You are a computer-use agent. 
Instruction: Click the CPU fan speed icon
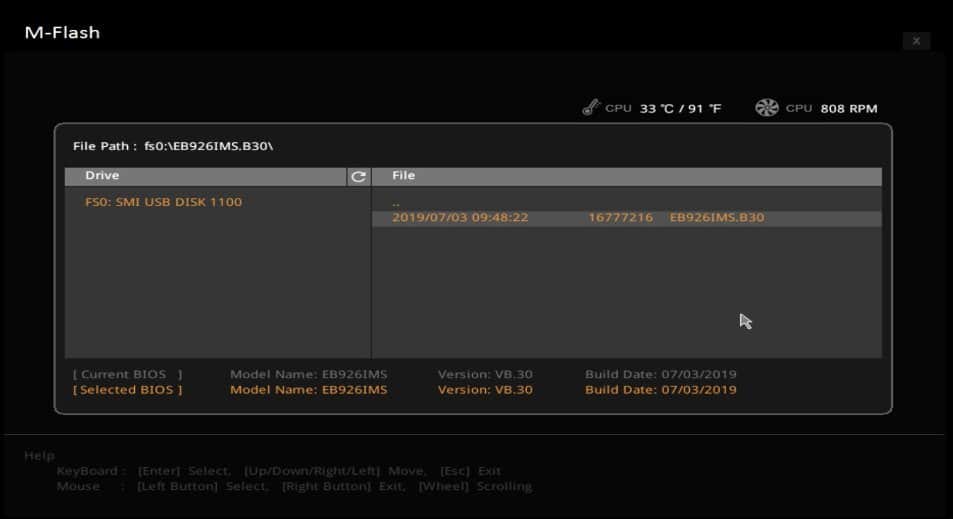[766, 108]
